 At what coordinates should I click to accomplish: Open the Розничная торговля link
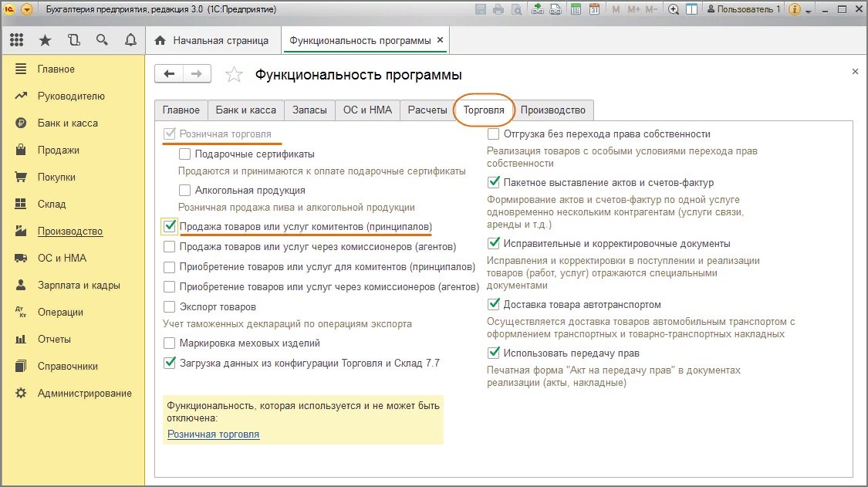[213, 435]
